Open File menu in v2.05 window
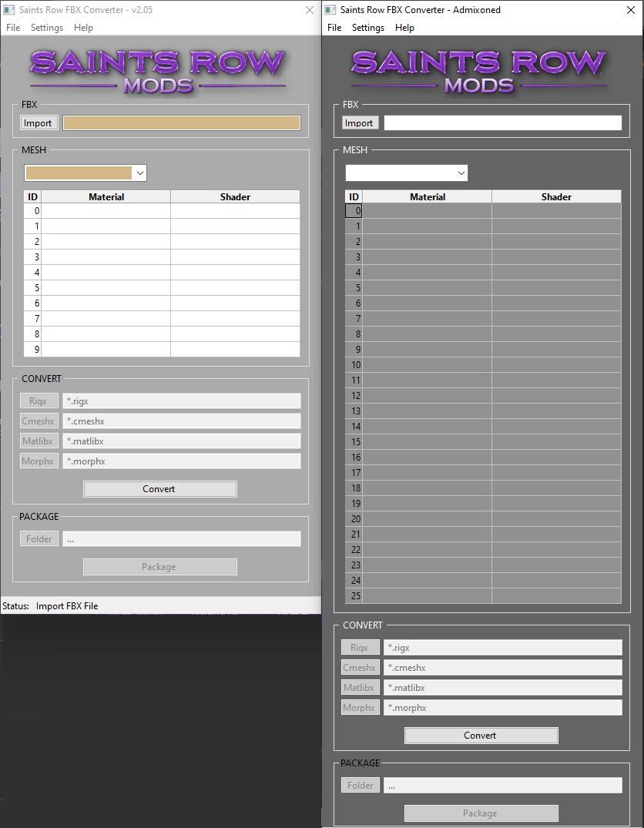644x828 pixels. 13,28
